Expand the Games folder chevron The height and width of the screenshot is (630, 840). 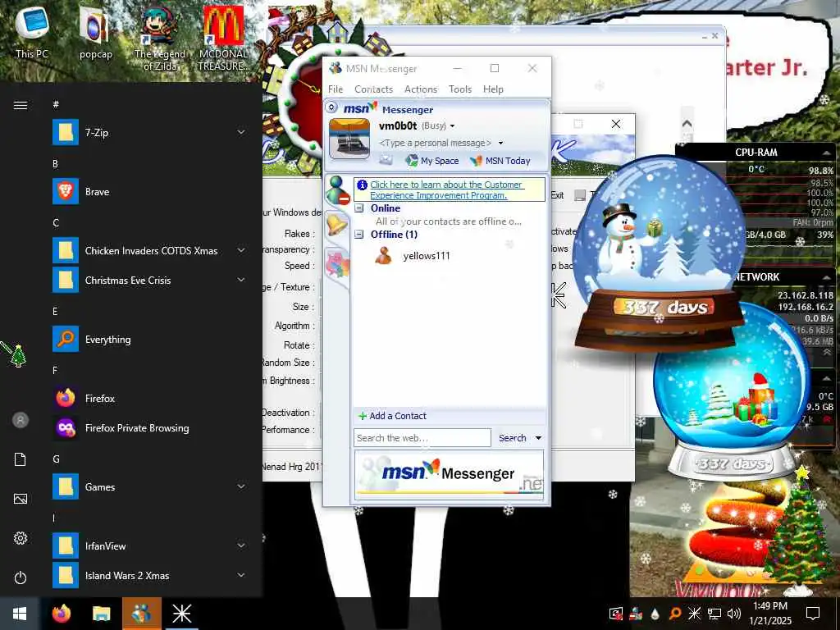241,486
